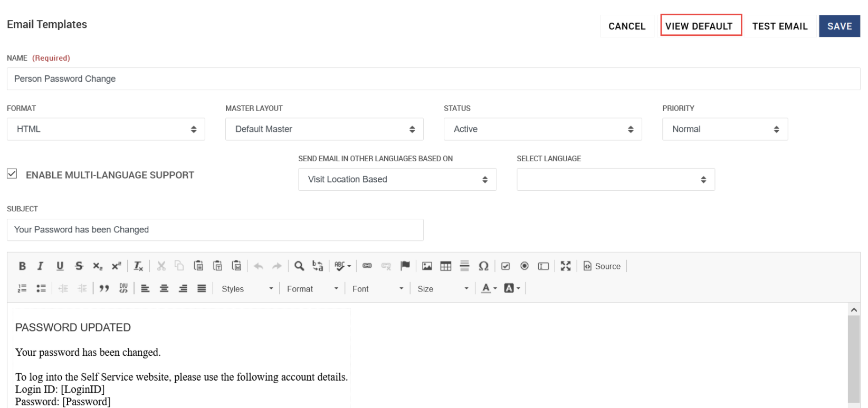Screen dimensions: 868x408
Task: Toggle bold formatting in the editor
Action: pos(22,266)
